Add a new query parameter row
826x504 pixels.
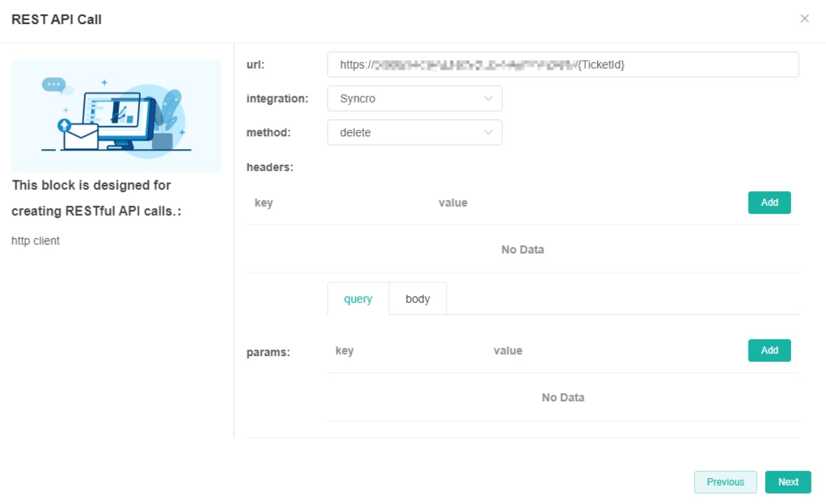769,350
